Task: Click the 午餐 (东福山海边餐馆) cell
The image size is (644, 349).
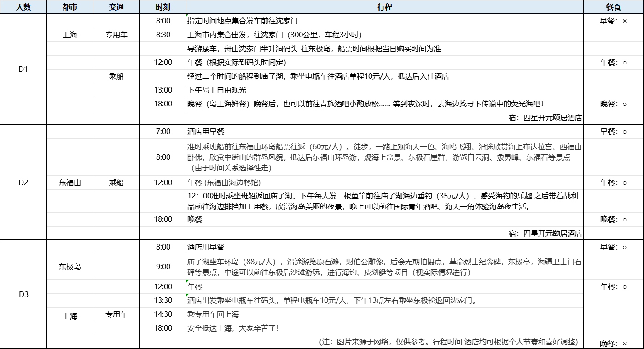Action: pos(384,183)
